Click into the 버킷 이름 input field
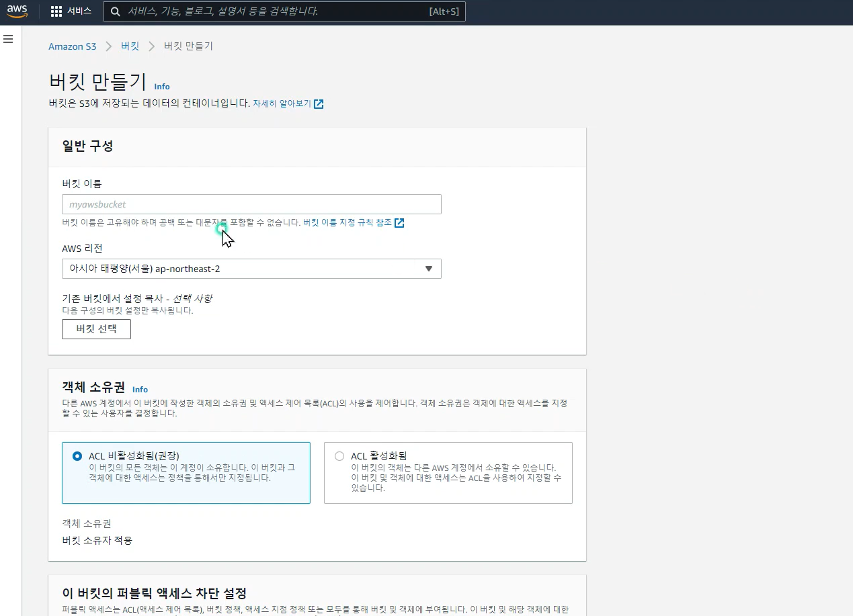 pos(251,204)
